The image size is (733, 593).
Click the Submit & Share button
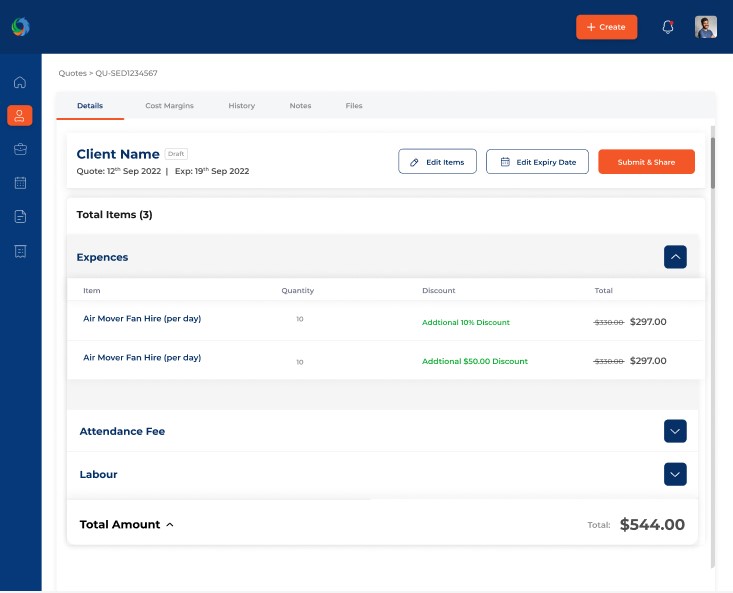tap(646, 162)
